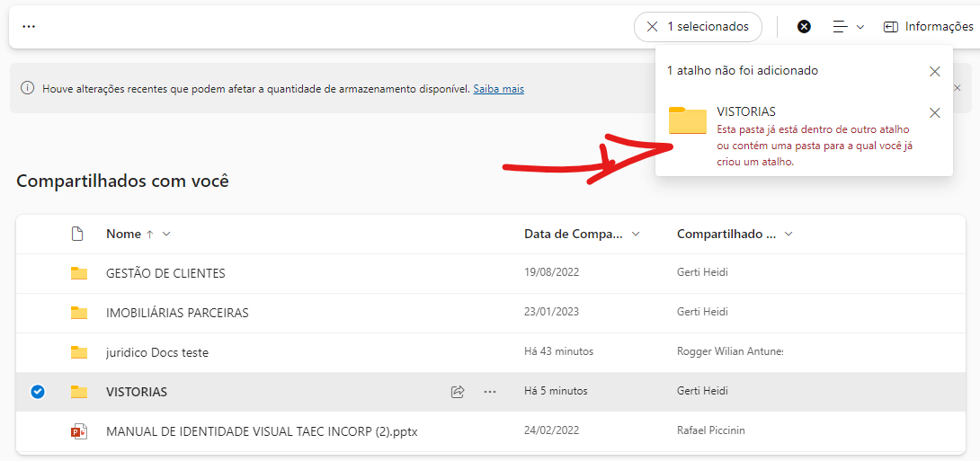The image size is (980, 461).
Task: Click the file type column header icon
Action: [77, 235]
